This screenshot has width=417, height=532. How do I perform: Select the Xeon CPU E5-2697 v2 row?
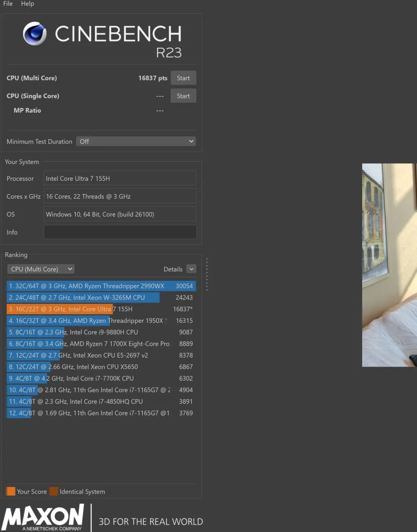tap(101, 355)
